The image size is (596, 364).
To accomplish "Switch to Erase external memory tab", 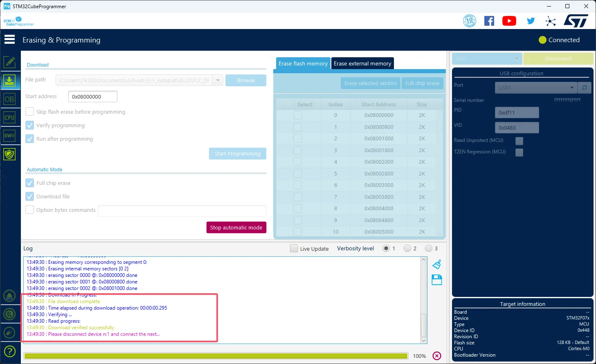I will 362,64.
